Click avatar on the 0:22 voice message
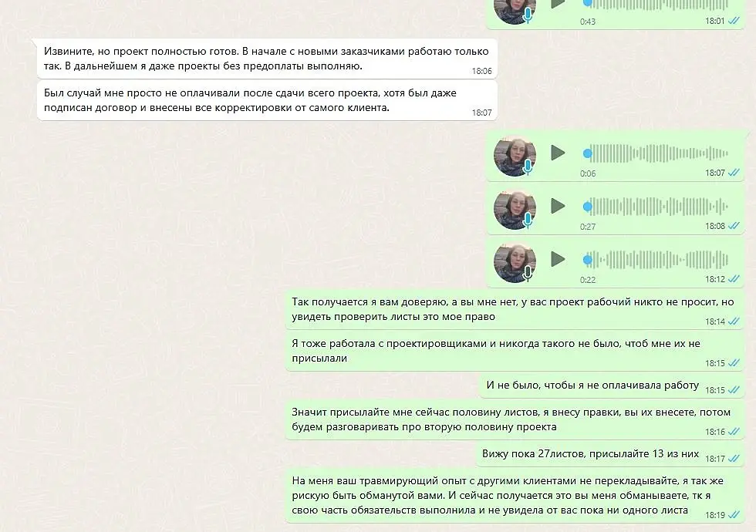The image size is (756, 532). pos(515,261)
